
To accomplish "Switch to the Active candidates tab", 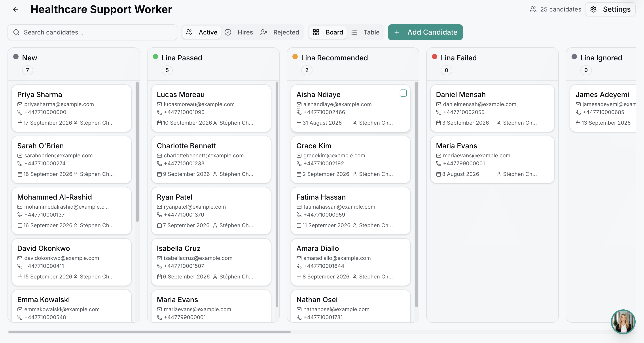I will [201, 32].
